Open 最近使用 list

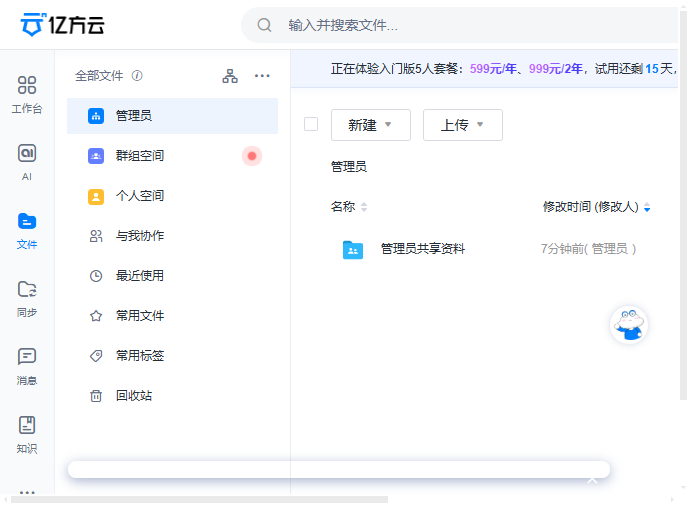[172, 276]
